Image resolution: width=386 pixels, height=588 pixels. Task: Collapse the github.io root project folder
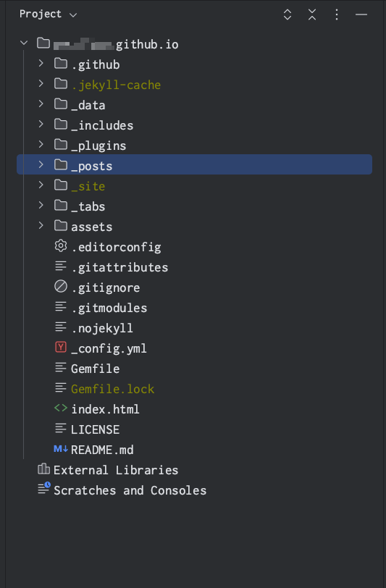click(24, 43)
